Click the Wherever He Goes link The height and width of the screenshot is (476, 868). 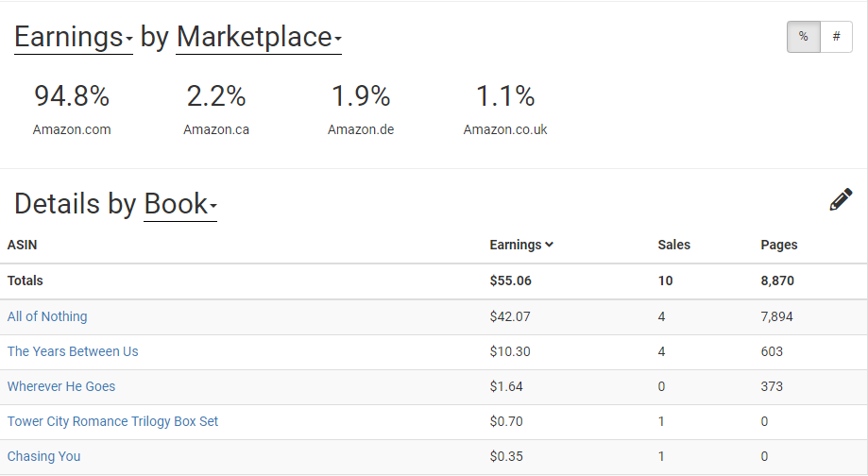pyautogui.click(x=61, y=386)
